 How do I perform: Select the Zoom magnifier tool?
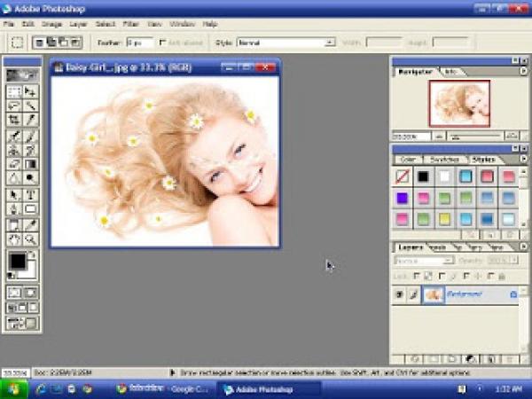pos(30,239)
